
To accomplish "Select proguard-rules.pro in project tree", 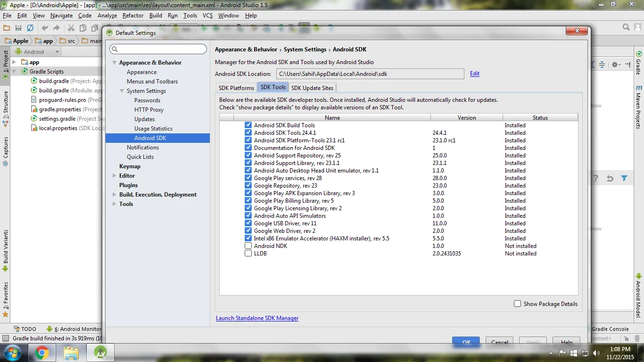I will tap(62, 100).
